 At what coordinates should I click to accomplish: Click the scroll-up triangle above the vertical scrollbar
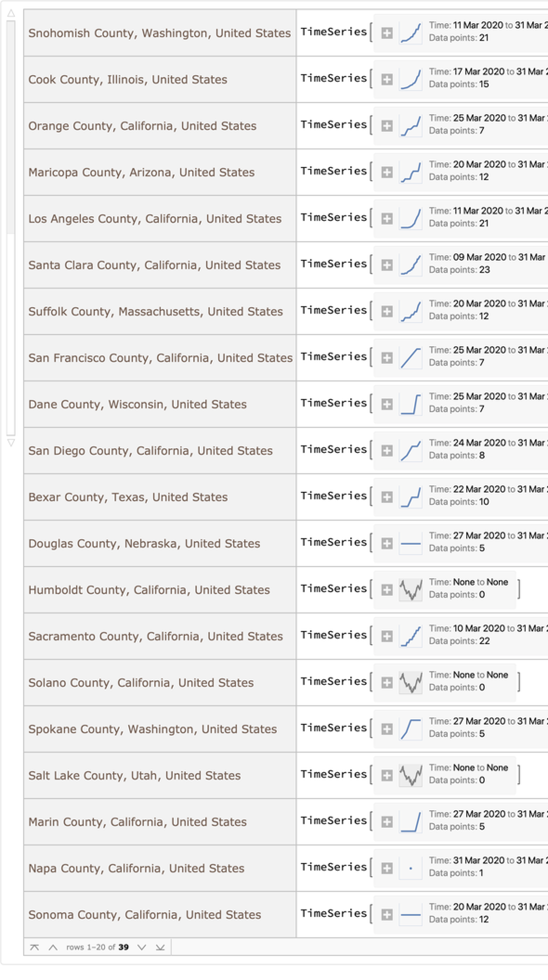point(11,13)
